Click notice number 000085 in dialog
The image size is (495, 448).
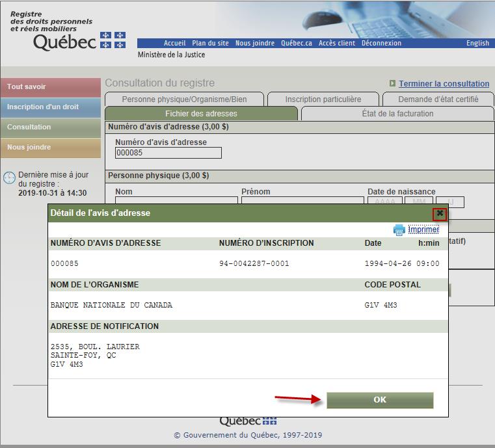tap(64, 263)
